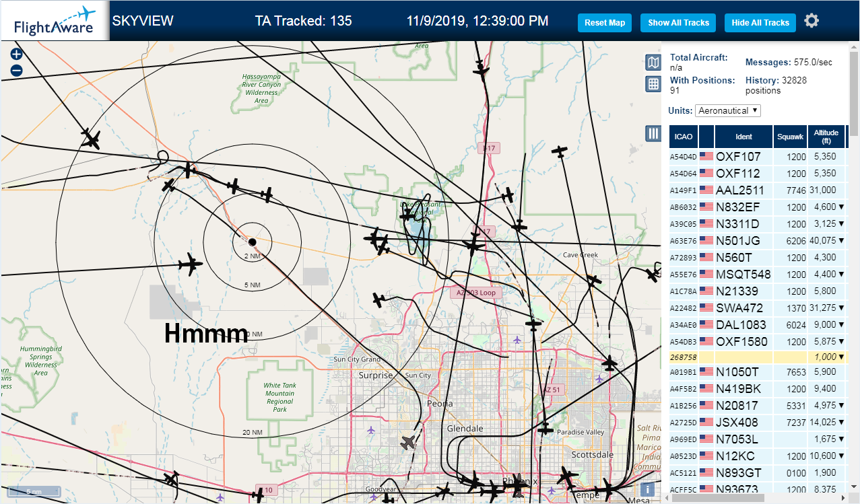860x504 pixels.
Task: Select the N20817 aircraft row
Action: (759, 405)
